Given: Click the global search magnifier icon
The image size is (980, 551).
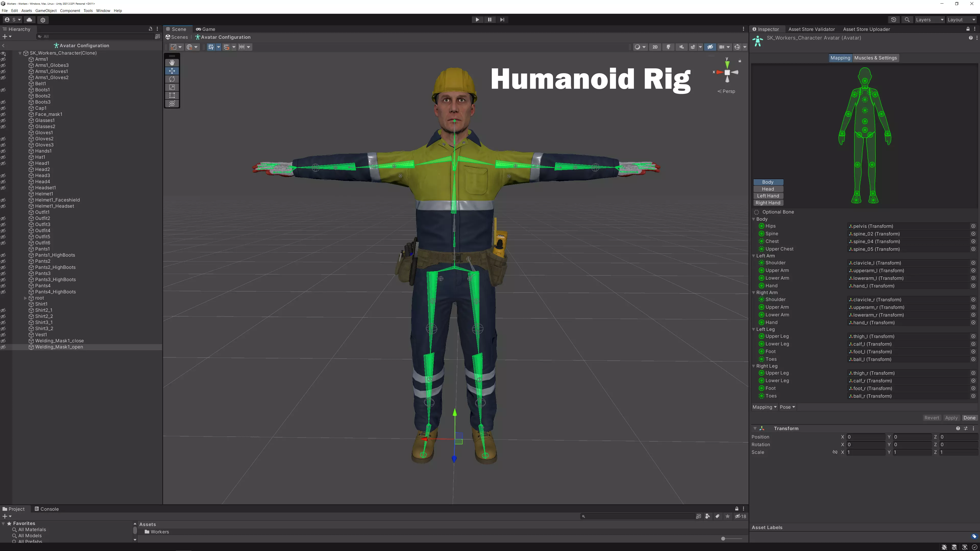Looking at the screenshot, I should (907, 20).
